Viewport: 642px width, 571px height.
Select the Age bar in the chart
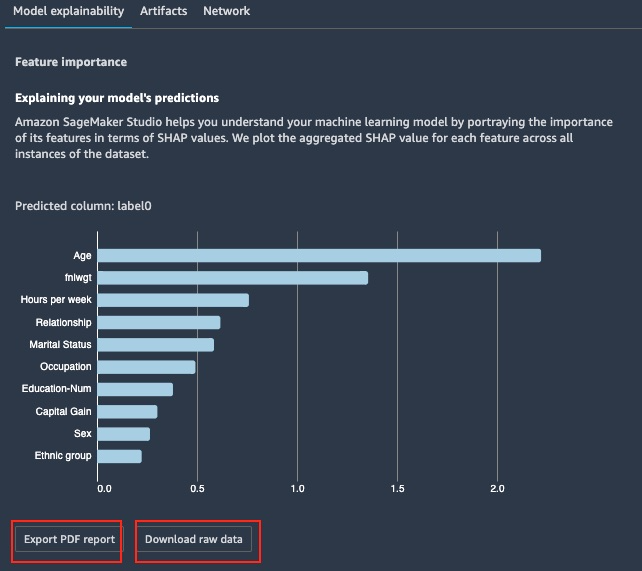(319, 255)
